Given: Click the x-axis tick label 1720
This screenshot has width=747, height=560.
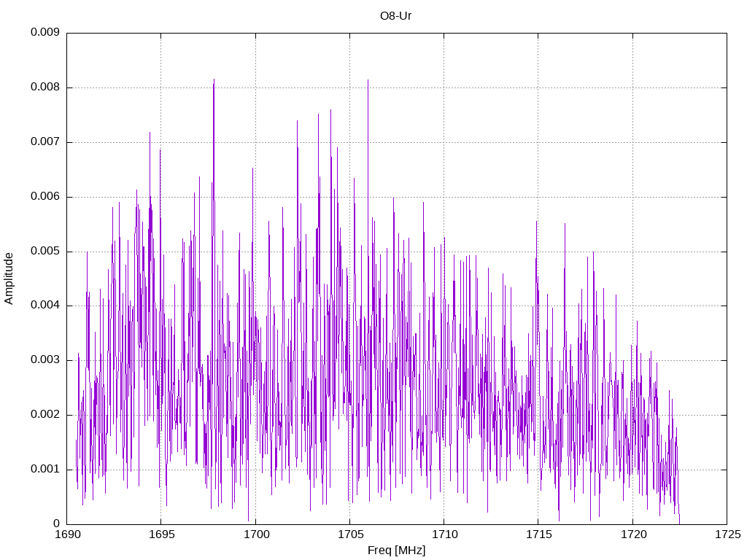Looking at the screenshot, I should click(634, 534).
